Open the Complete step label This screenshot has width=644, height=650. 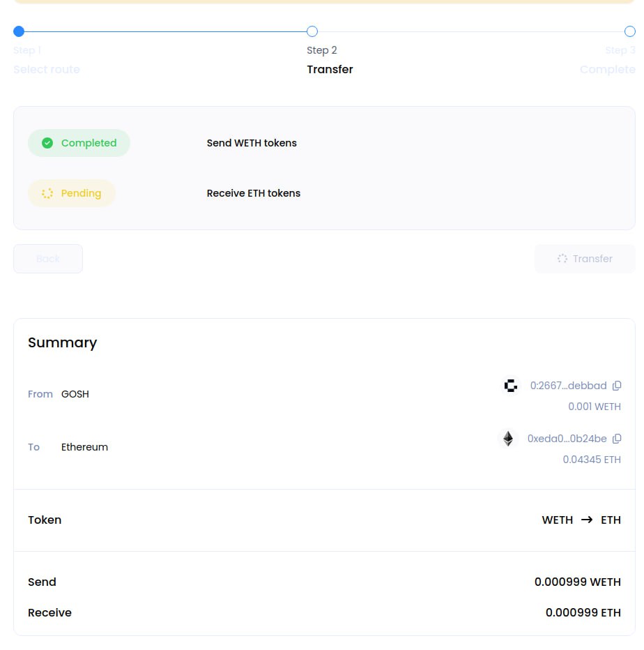coord(607,70)
